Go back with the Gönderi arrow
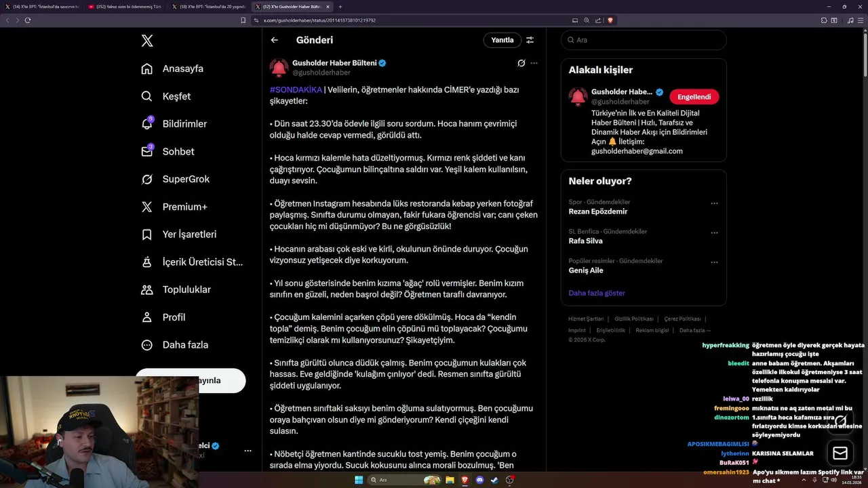The image size is (868, 488). (x=275, y=40)
